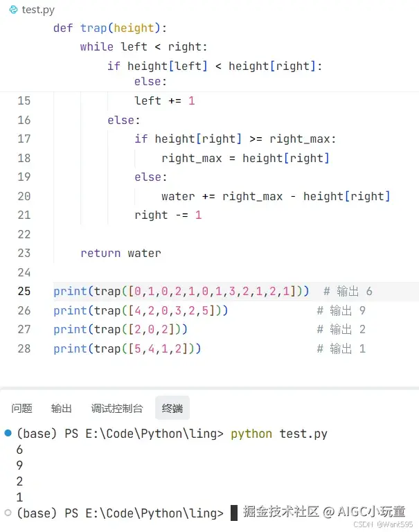
Task: Click the 'else:' on line 16
Action: [x=123, y=120]
